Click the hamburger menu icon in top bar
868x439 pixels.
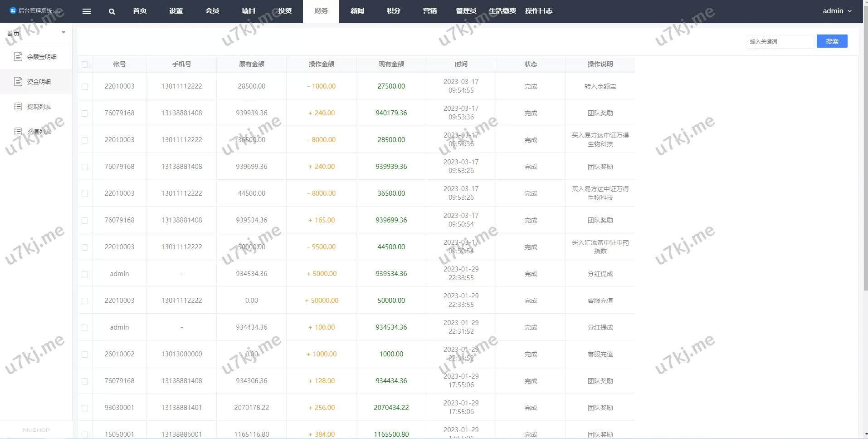click(x=87, y=11)
